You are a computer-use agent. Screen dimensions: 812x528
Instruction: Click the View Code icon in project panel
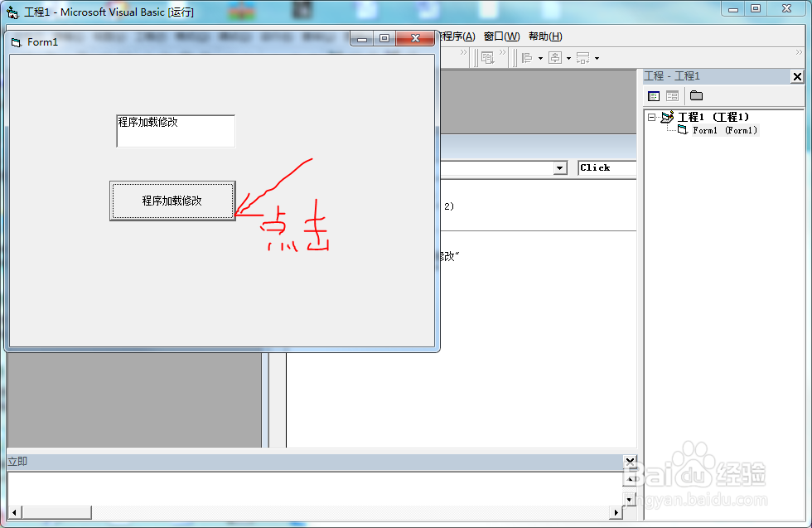coord(654,96)
